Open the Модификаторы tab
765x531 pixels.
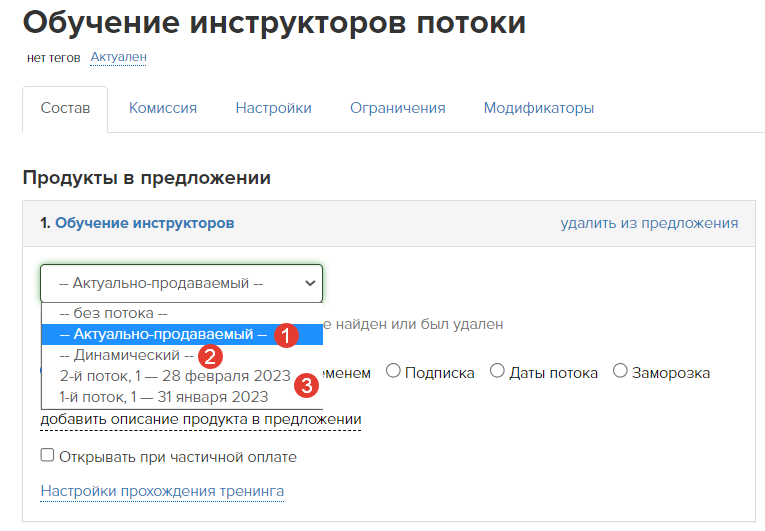tap(539, 108)
